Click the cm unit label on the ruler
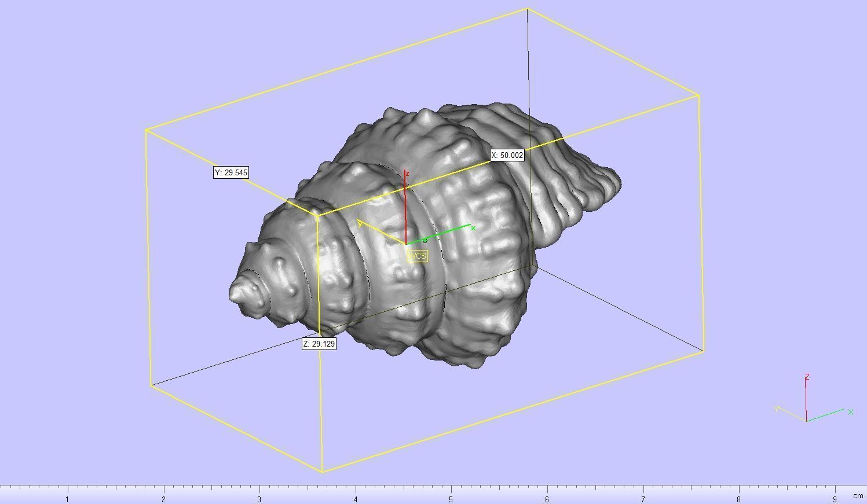This screenshot has width=867, height=504. (858, 496)
